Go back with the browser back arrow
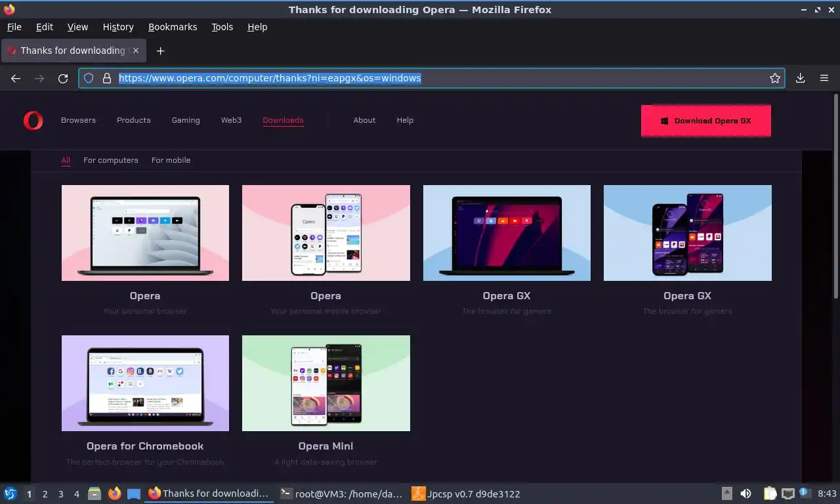The width and height of the screenshot is (840, 504). point(16,78)
